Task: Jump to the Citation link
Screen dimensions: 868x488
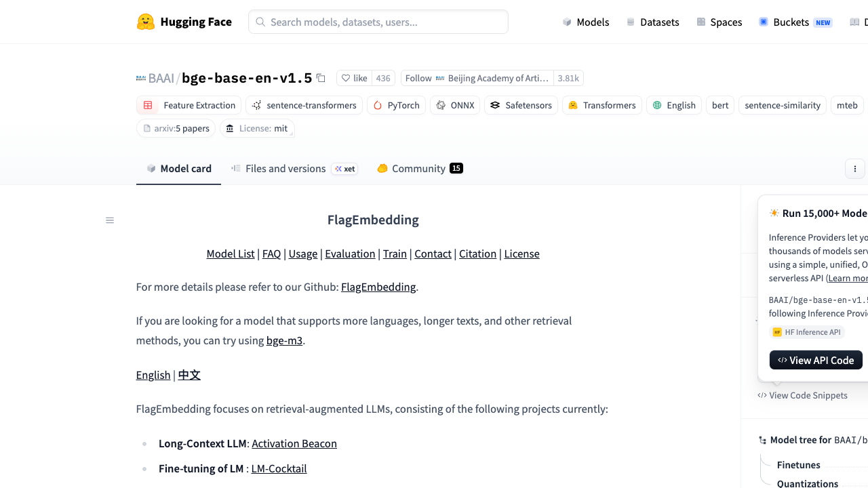Action: pos(477,253)
